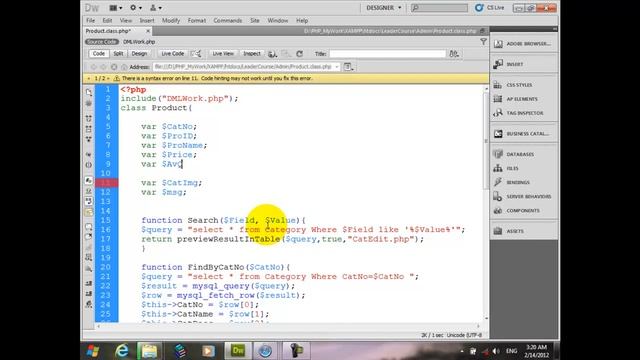
Task: Open the Window menu
Action: coord(278,20)
